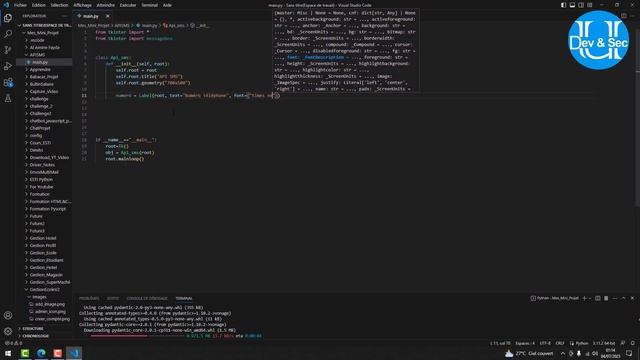
Task: Open explorer more actions ellipsis
Action: (x=64, y=16)
